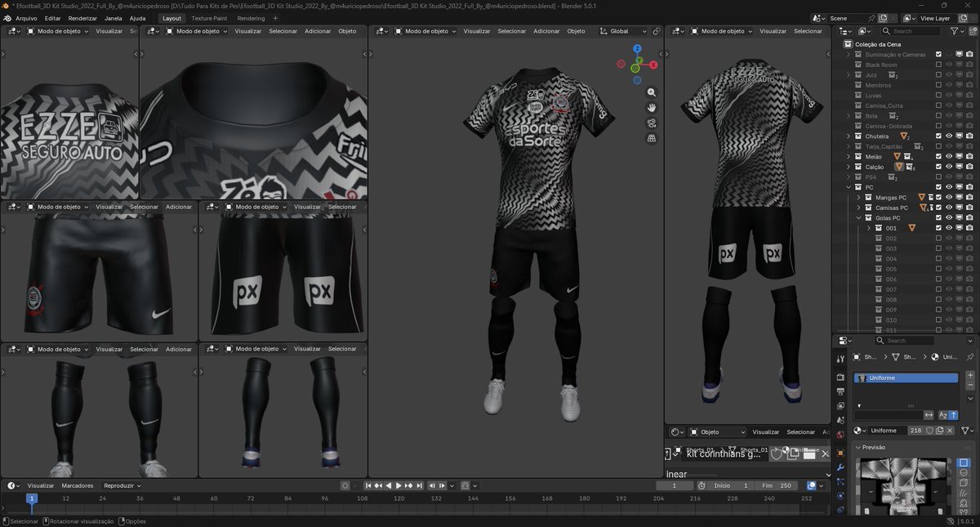Click transform orientation link icon beside Global
This screenshot has width=980, height=527.
coord(657,31)
